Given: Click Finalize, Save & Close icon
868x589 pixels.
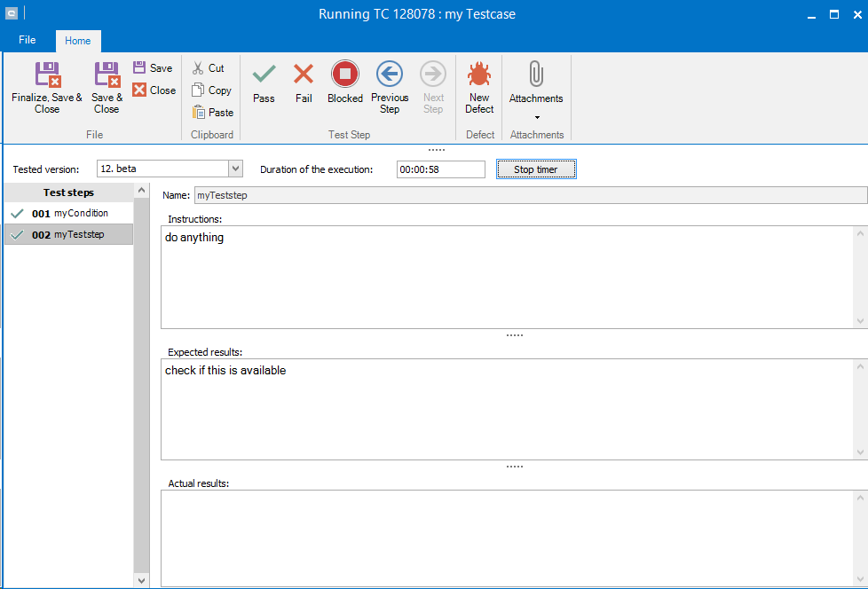Looking at the screenshot, I should (x=47, y=75).
